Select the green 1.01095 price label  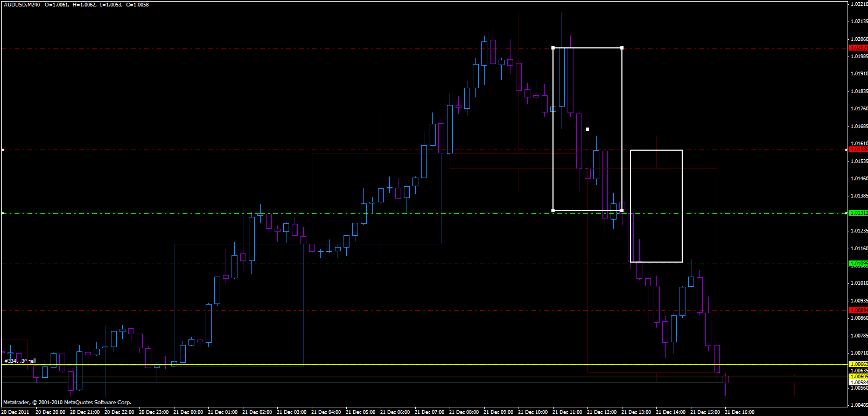(x=858, y=264)
